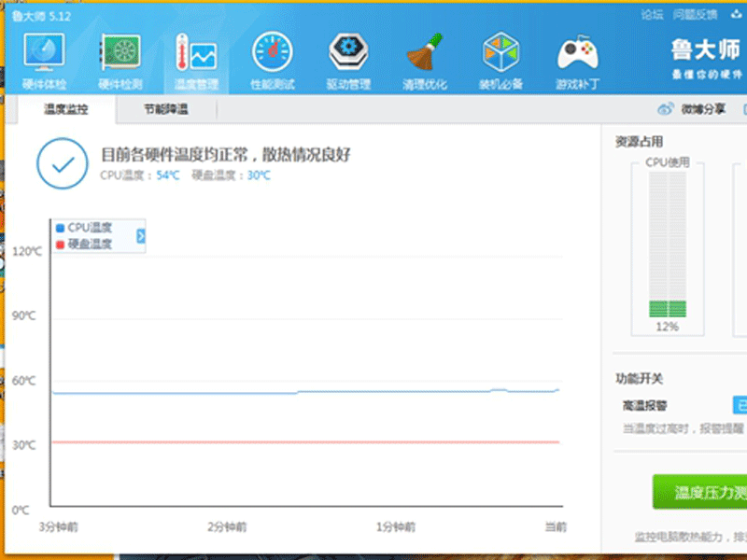Click the 3分钟前 time axis label
Screen dimensions: 747x560
[58, 526]
